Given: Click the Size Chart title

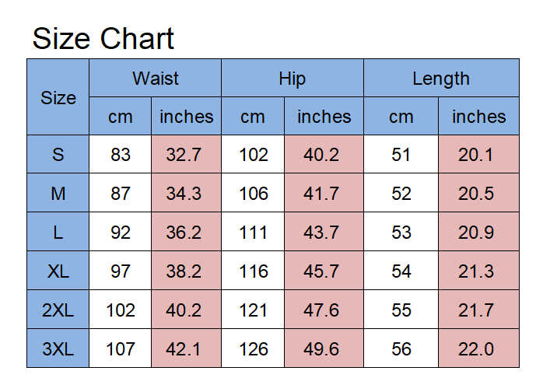Looking at the screenshot, I should pyautogui.click(x=103, y=39).
